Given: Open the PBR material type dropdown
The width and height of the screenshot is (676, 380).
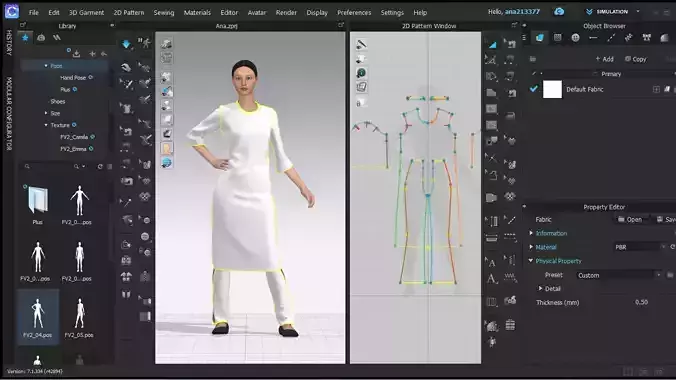Looking at the screenshot, I should pyautogui.click(x=640, y=247).
